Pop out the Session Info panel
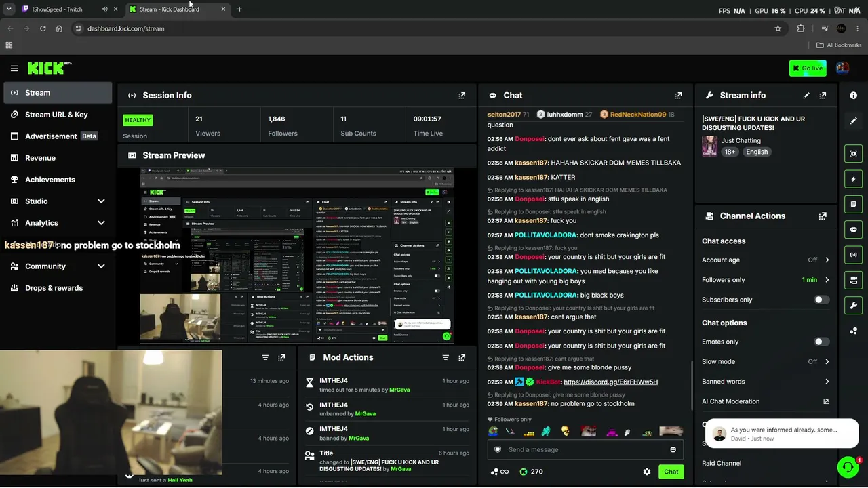Image resolution: width=868 pixels, height=488 pixels. pos(462,96)
